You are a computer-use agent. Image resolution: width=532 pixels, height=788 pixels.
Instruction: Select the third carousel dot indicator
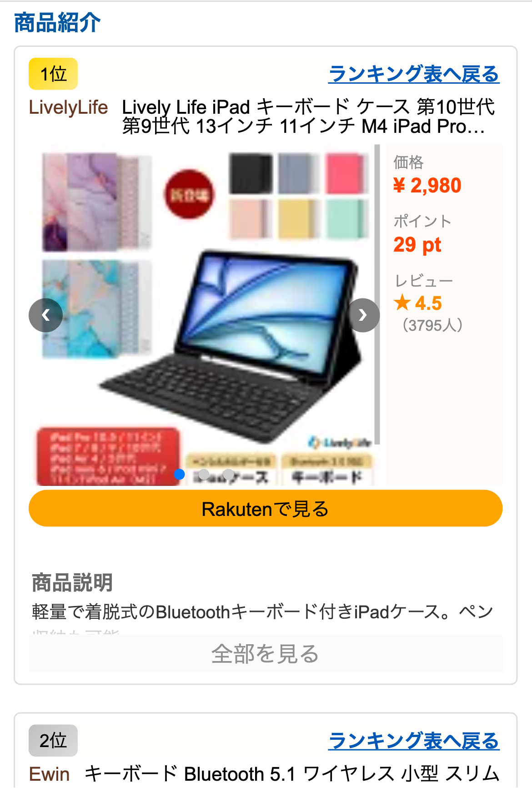(229, 474)
